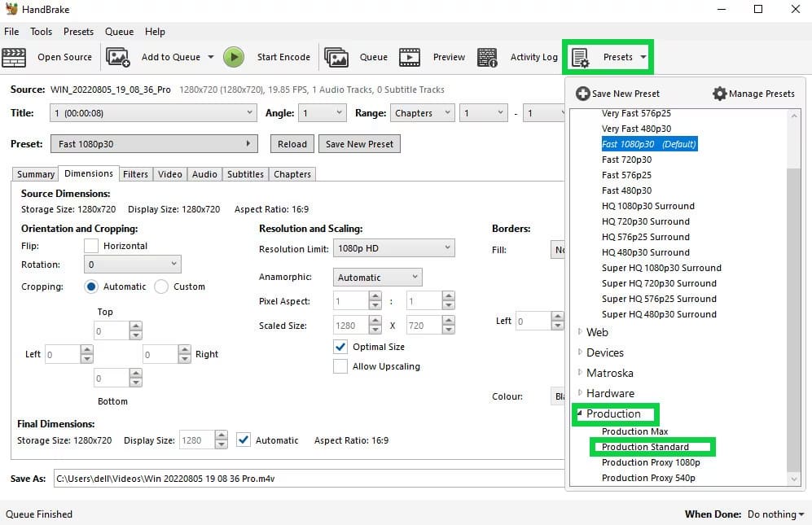Select Fast 720p30 preset
812x525 pixels.
pyautogui.click(x=626, y=160)
